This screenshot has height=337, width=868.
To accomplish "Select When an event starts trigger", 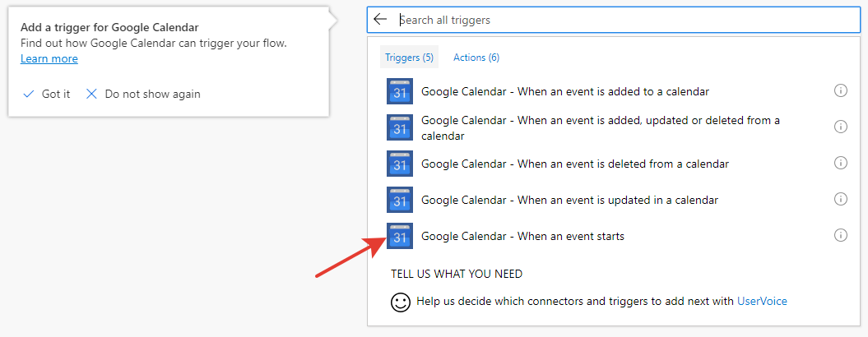I will coord(522,237).
